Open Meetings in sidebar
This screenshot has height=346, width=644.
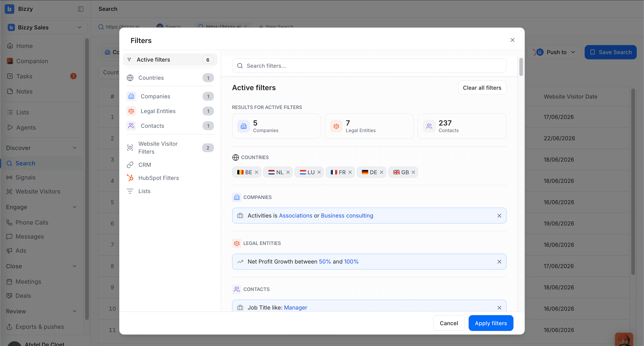tap(28, 282)
